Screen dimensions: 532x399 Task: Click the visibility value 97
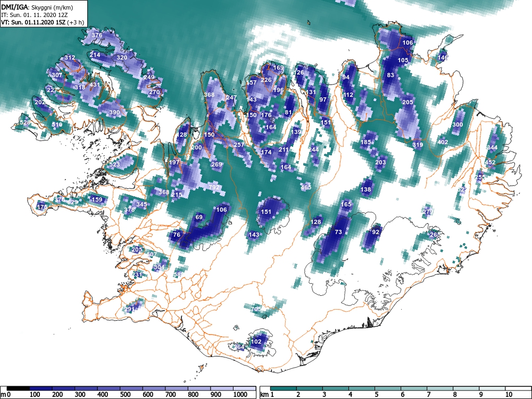click(x=323, y=99)
